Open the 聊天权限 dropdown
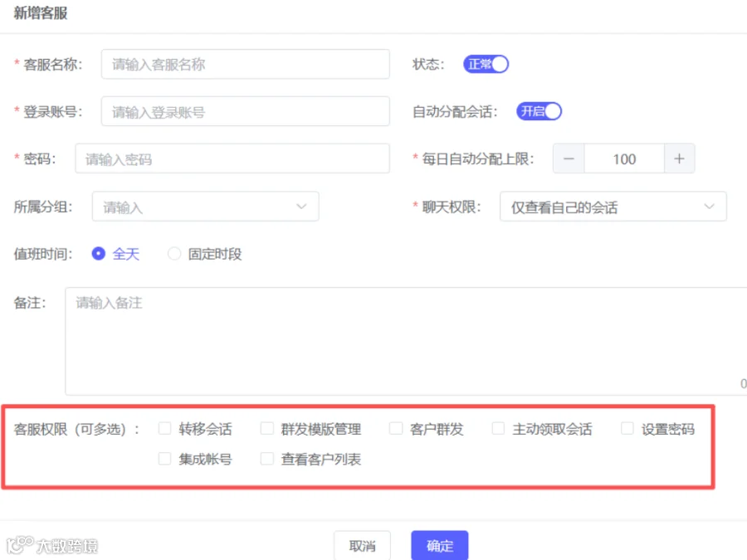The width and height of the screenshot is (747, 560). [x=613, y=207]
